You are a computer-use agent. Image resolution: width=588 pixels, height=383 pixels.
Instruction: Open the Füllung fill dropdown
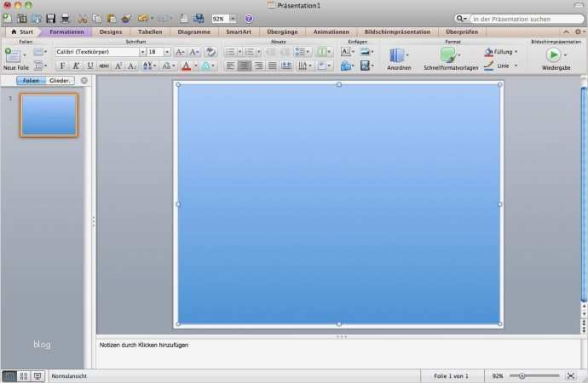[x=516, y=52]
